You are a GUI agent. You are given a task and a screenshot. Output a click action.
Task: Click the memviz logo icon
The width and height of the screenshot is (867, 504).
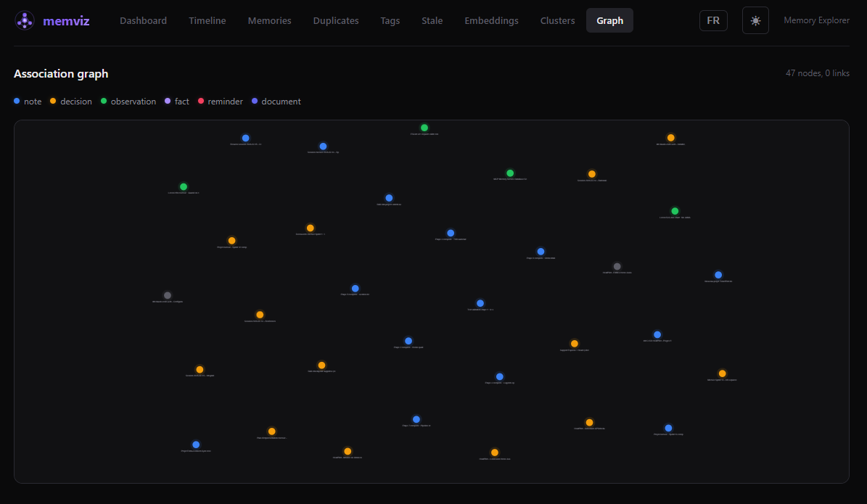coord(25,20)
